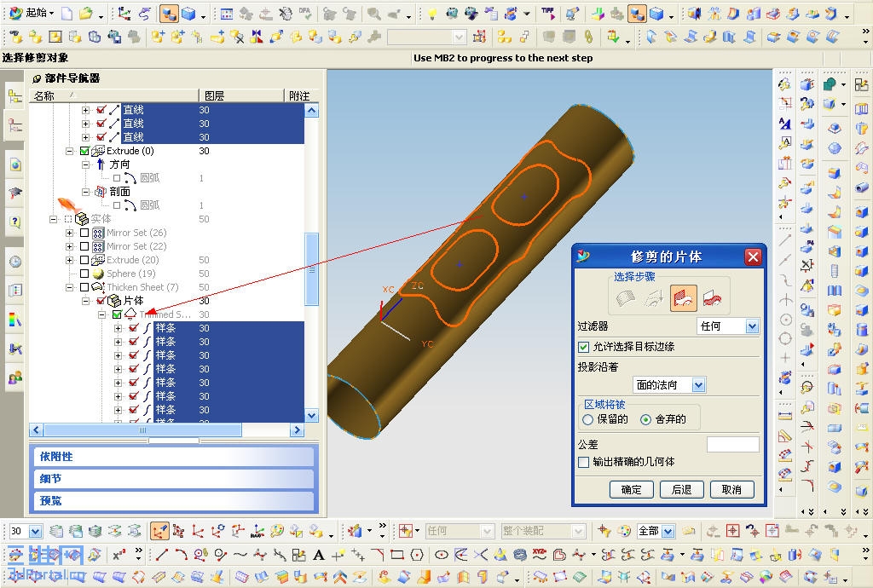Viewport: 873px width, 588px height.
Task: Select the Trimmed S... tree item
Action: coord(165,314)
